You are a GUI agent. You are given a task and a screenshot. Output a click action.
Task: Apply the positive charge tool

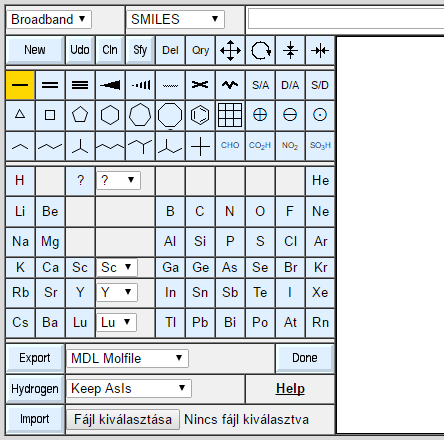click(x=260, y=115)
